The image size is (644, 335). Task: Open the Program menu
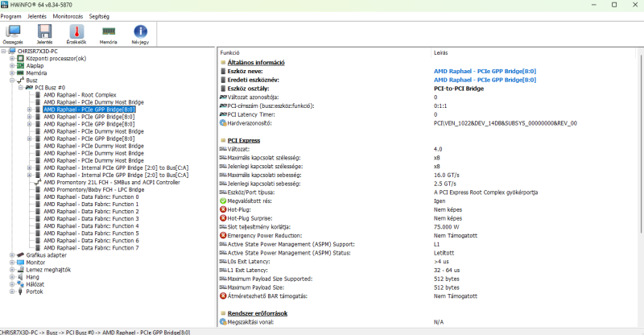[10, 16]
